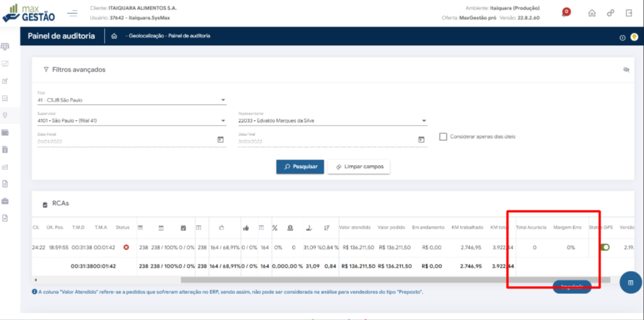Viewport: 644px width, 320px height.
Task: Open the sidebar checkbox/tasks icon
Action: click(x=5, y=98)
